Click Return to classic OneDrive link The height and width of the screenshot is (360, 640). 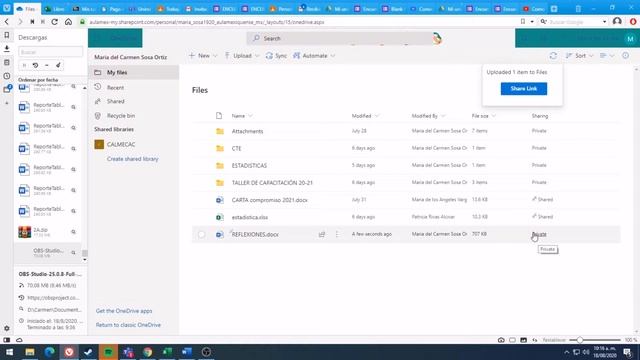(x=128, y=325)
